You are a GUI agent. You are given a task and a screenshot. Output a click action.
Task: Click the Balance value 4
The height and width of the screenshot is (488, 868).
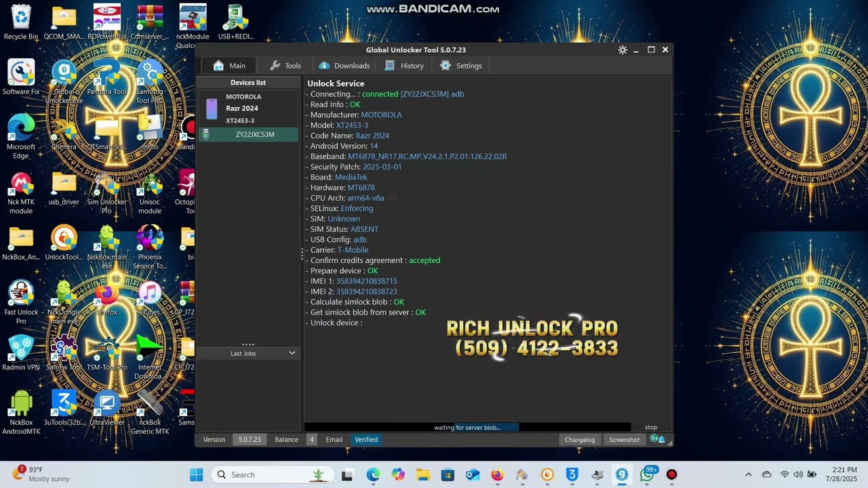312,440
